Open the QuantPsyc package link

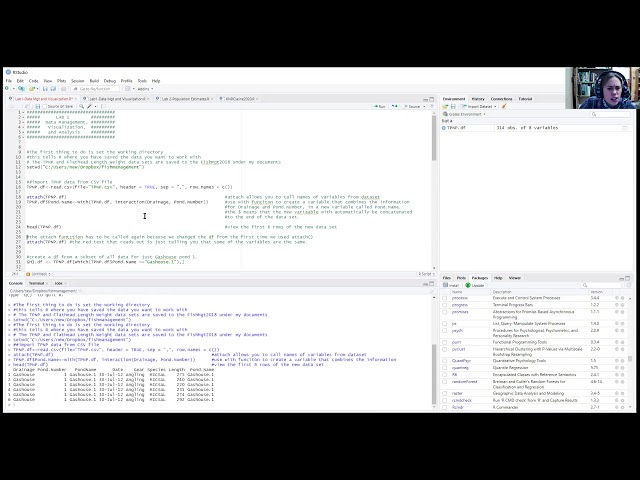tap(461, 361)
